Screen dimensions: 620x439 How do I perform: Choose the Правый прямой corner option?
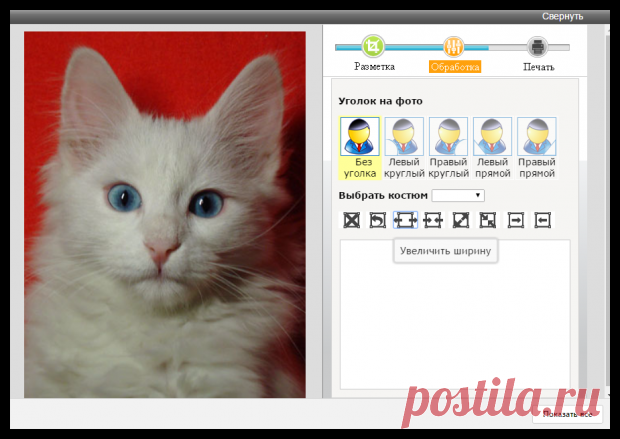537,148
